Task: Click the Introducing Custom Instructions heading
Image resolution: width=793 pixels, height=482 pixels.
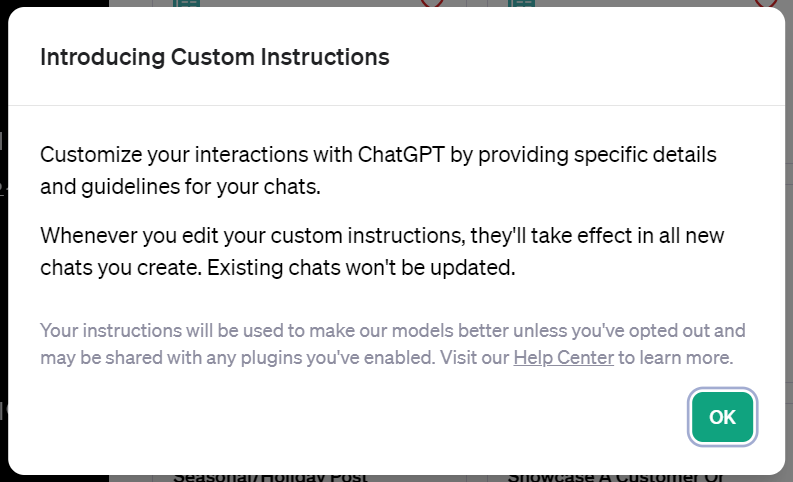Action: tap(215, 57)
